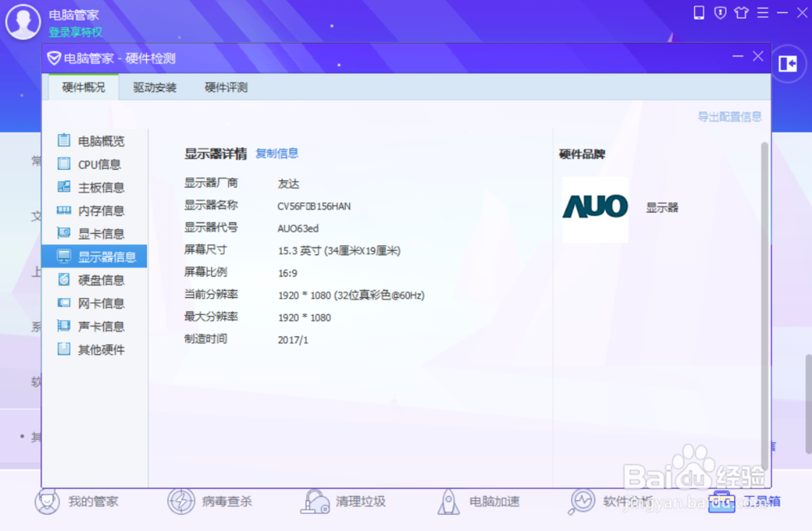This screenshot has height=531, width=812.
Task: Click the 清理垃圾 vacuum icon
Action: pyautogui.click(x=315, y=502)
